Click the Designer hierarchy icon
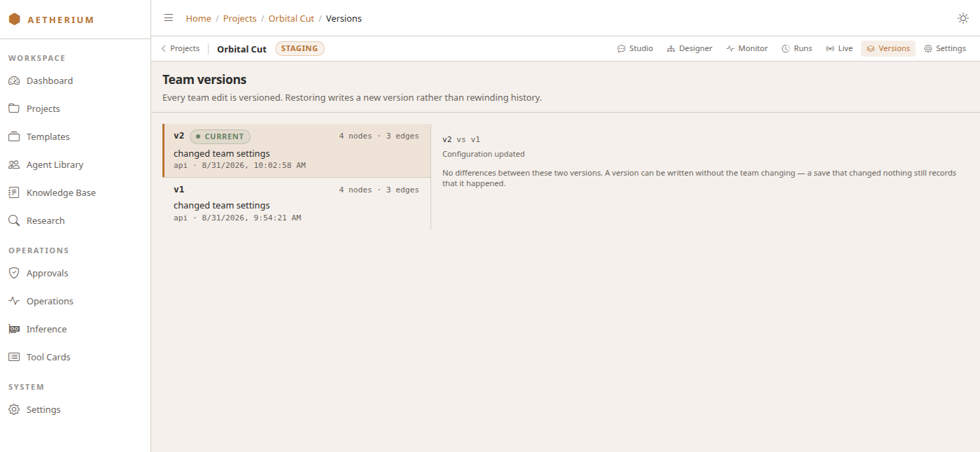The height and width of the screenshot is (452, 980). coord(671,49)
